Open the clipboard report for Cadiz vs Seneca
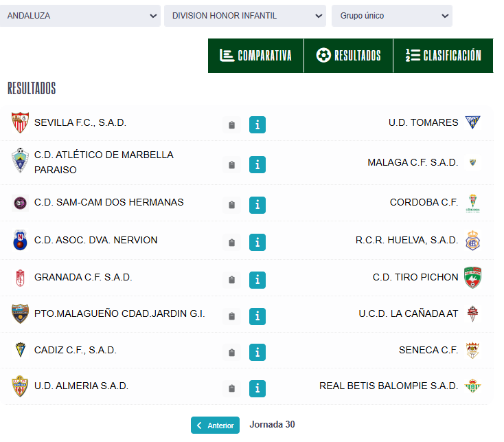The height and width of the screenshot is (442, 504). click(231, 353)
